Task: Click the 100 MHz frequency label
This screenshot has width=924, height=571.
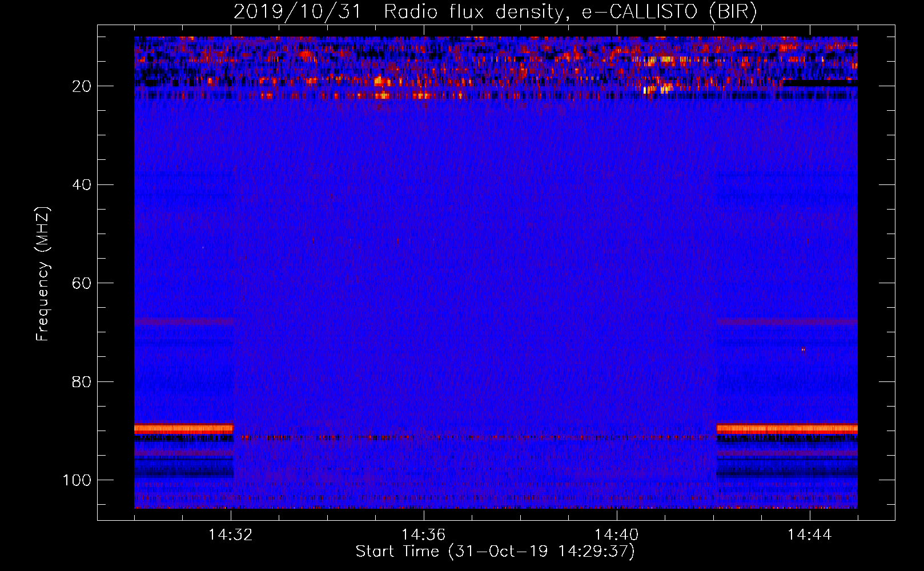Action: point(77,480)
